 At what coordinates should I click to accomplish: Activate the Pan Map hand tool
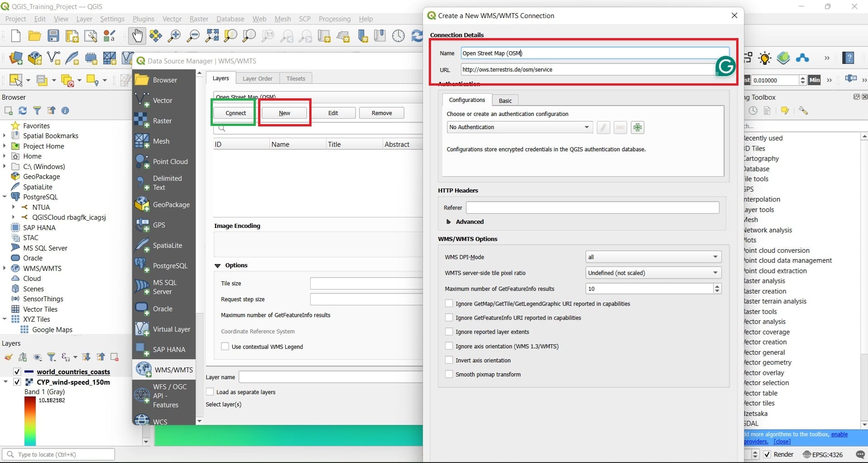pos(137,36)
